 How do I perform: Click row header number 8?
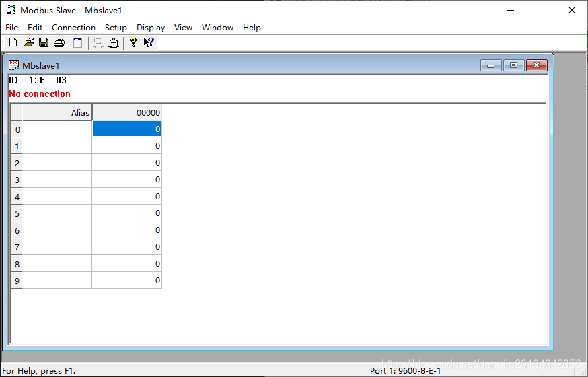coord(17,264)
